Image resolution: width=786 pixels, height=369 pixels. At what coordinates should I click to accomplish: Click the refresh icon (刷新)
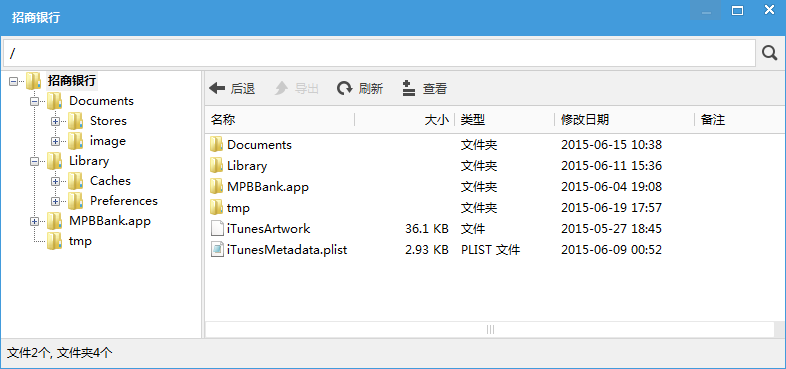[x=344, y=89]
